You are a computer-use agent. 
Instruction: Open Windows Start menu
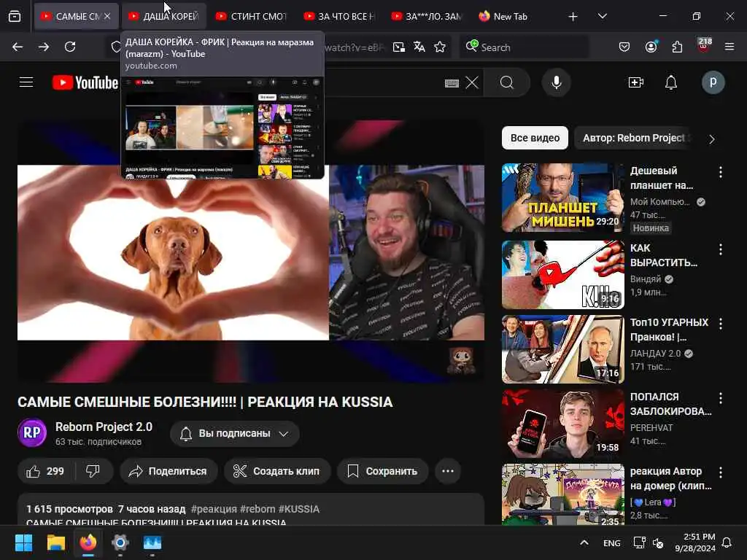tap(24, 542)
